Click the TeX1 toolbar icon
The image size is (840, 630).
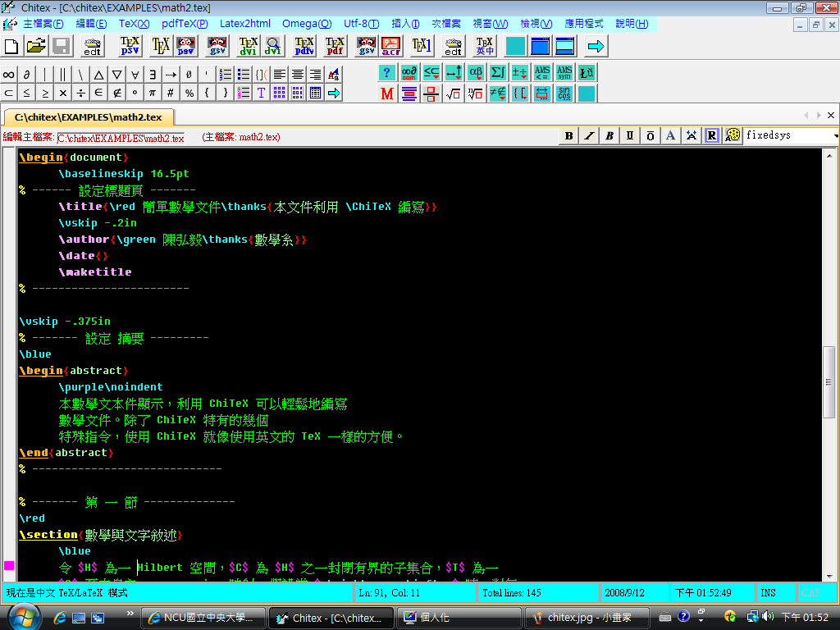[422, 46]
